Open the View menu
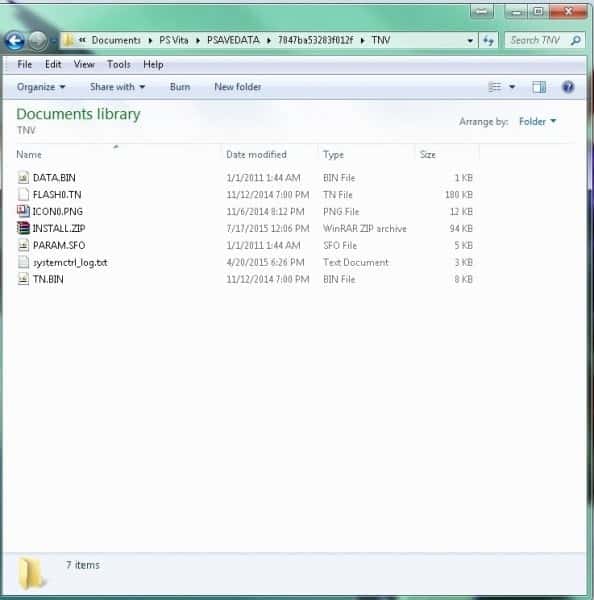Image resolution: width=594 pixels, height=600 pixels. click(84, 64)
